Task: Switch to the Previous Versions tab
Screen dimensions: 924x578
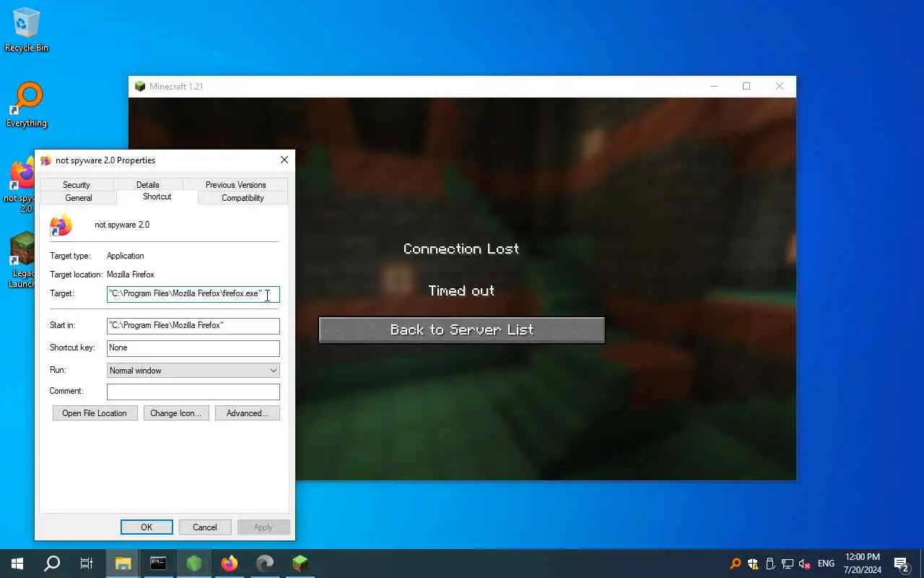Action: coord(235,185)
